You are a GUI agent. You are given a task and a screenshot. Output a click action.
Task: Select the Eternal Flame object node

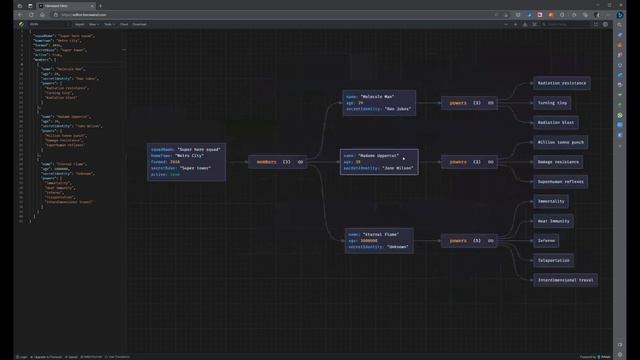[x=379, y=241]
